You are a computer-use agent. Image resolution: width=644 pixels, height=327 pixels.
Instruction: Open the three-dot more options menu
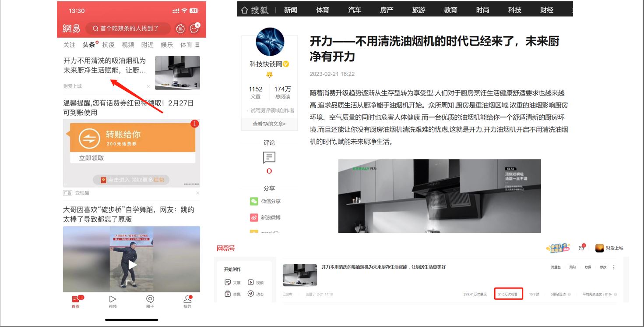tap(614, 267)
